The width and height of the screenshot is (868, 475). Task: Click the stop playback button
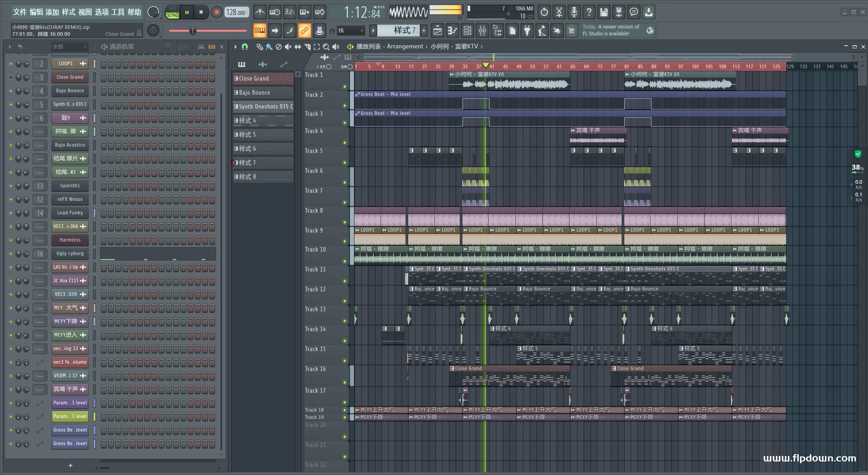pos(201,12)
